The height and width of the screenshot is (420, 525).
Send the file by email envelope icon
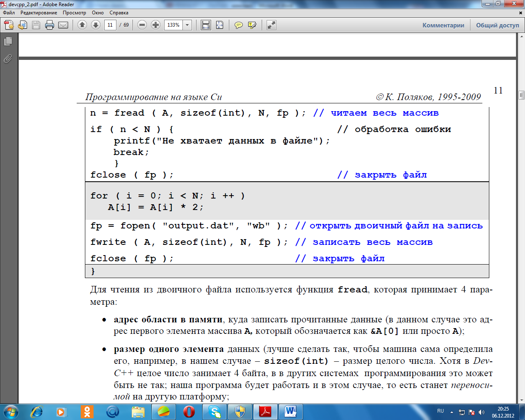(63, 25)
